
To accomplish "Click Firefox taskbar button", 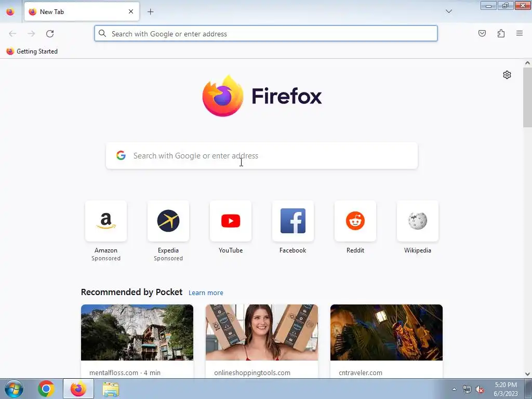I will click(78, 389).
